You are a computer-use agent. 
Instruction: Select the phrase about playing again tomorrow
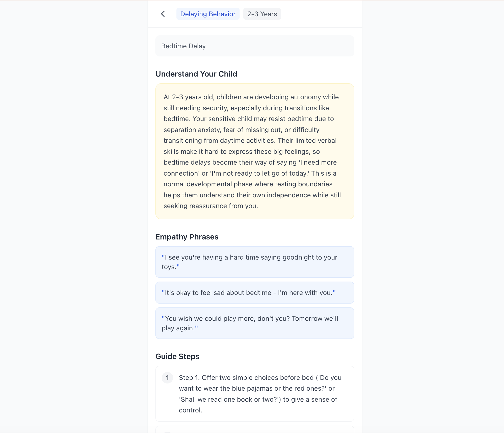254,323
